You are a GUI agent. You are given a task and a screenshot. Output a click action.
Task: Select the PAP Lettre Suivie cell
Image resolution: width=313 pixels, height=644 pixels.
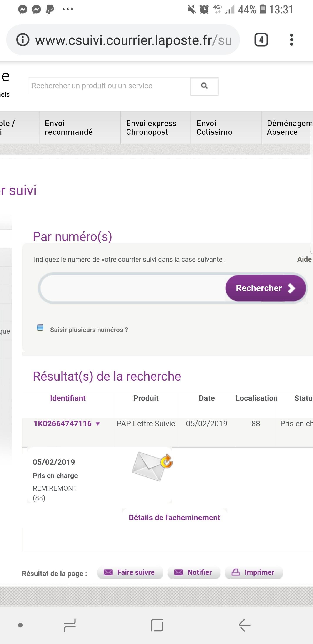(x=146, y=424)
